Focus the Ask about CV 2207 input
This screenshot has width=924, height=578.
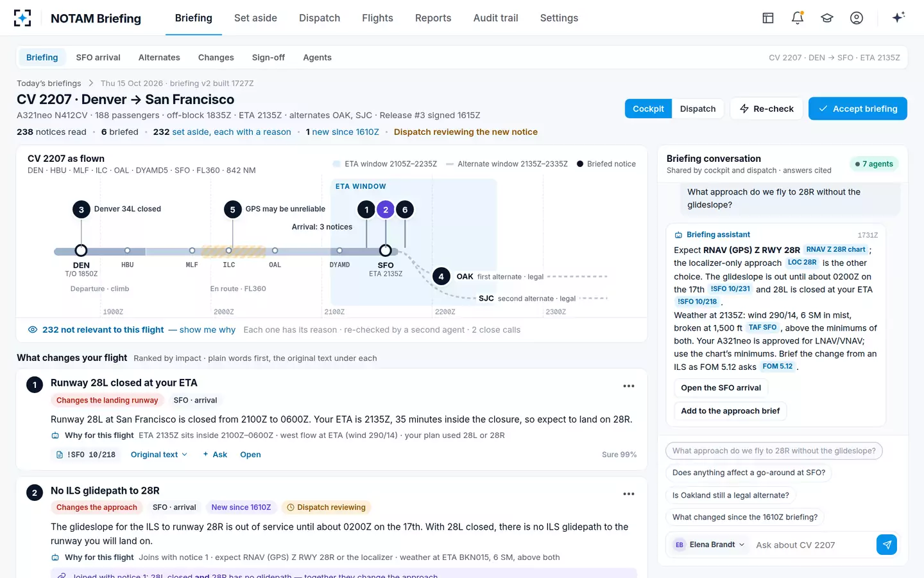814,545
